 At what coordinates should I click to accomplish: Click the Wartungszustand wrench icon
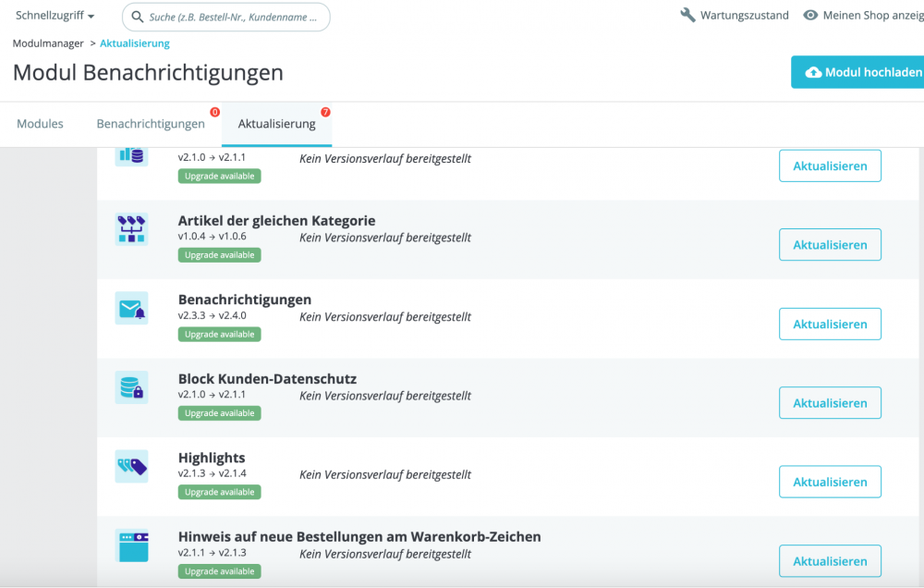pos(687,14)
